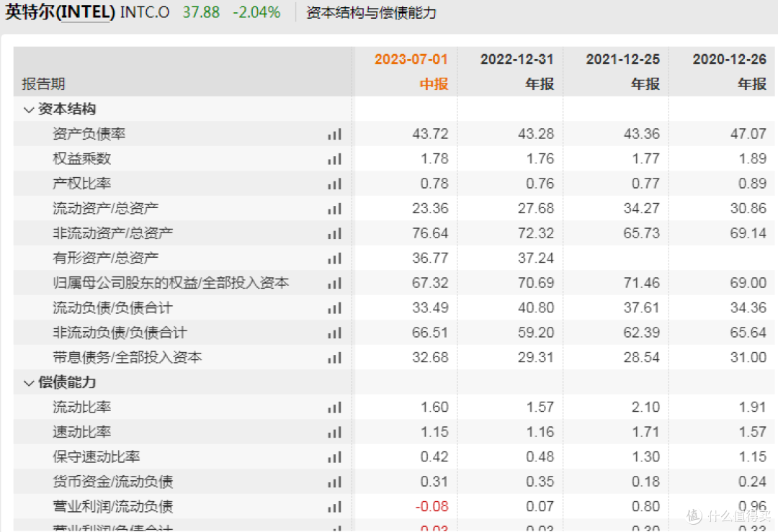This screenshot has height=532, width=778.
Task: Open chart icon for 流动负债/负债合计 row
Action: point(334,308)
